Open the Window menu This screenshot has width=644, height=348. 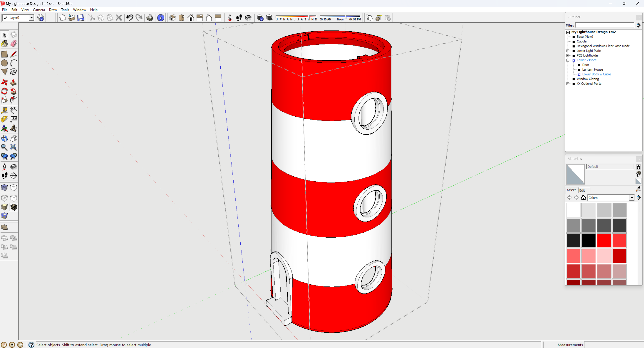(x=80, y=10)
